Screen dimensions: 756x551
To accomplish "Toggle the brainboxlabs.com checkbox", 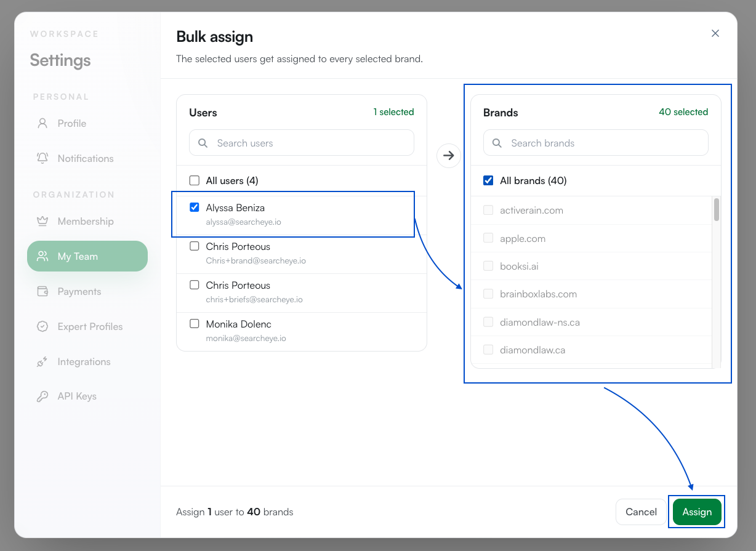I will (x=489, y=294).
